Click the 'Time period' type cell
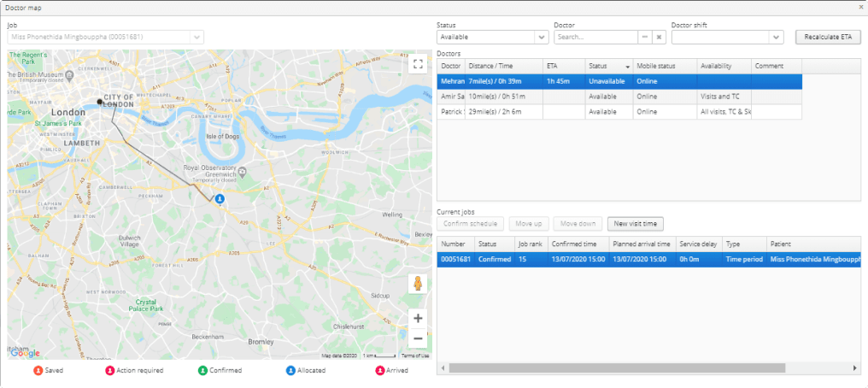Image resolution: width=868 pixels, height=388 pixels. click(x=744, y=259)
